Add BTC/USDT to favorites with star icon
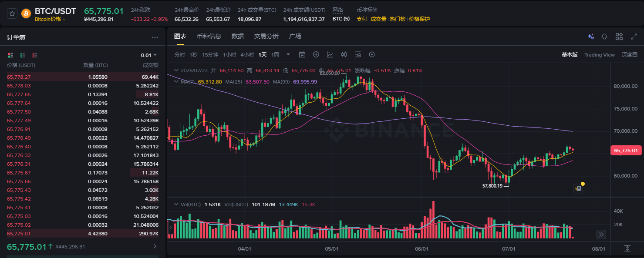 point(12,13)
